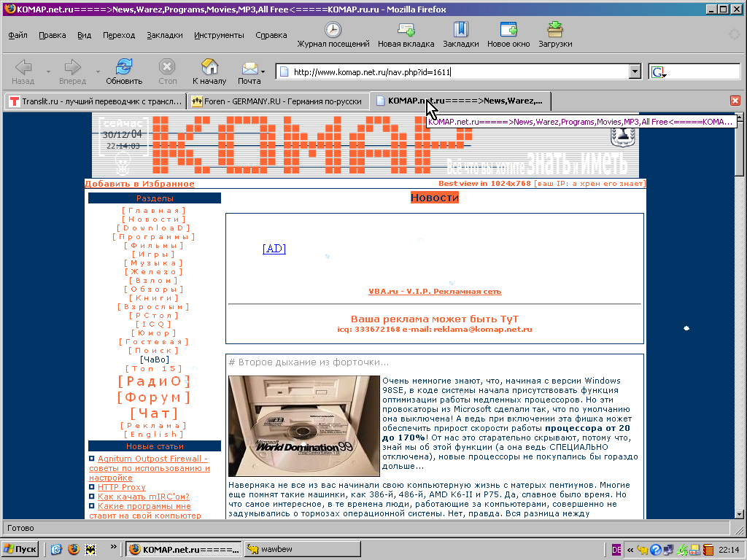Expand hidden system tray icons chevron
This screenshot has height=560, width=747.
point(630,550)
